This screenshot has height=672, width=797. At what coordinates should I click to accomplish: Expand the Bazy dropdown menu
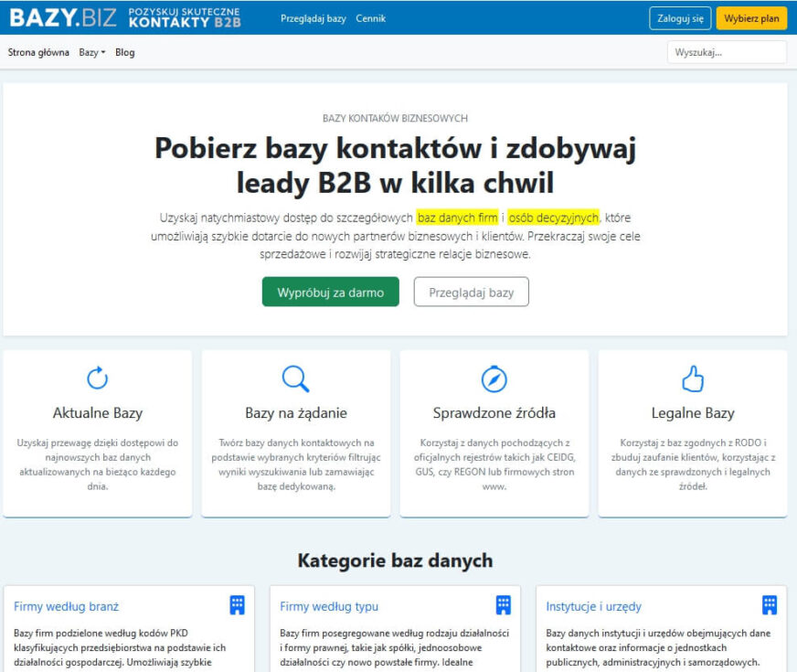pyautogui.click(x=91, y=52)
